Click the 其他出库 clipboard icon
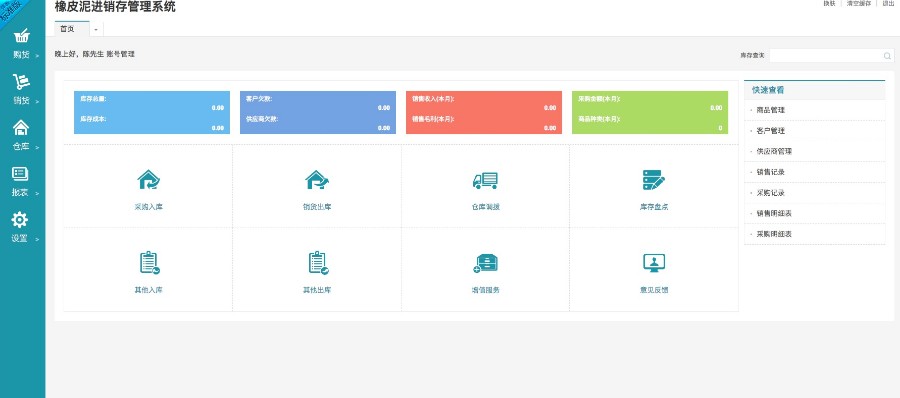 click(318, 262)
